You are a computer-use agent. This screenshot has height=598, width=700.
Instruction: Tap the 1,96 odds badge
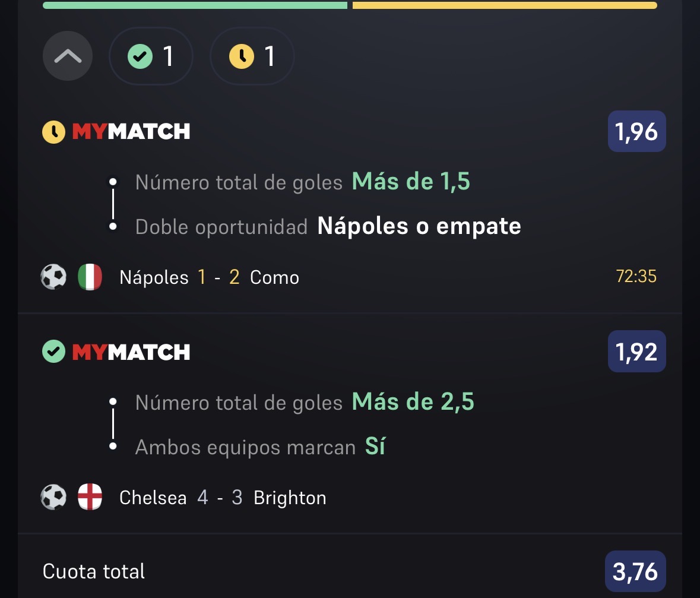(636, 131)
